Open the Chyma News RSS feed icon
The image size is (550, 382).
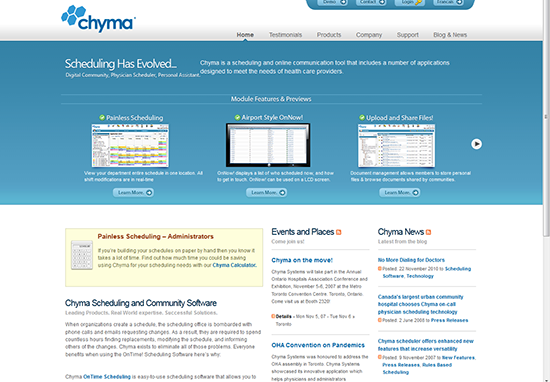428,232
